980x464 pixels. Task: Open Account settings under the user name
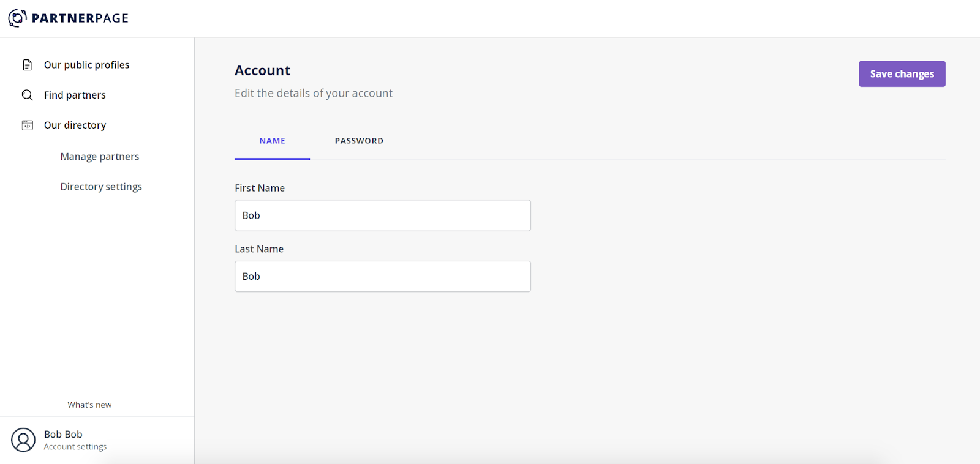(75, 447)
